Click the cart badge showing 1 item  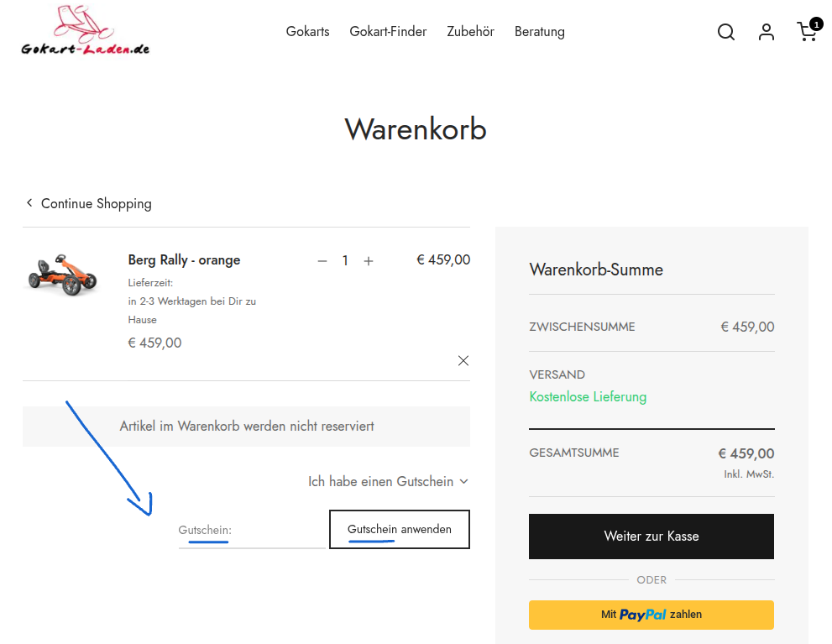pos(815,24)
